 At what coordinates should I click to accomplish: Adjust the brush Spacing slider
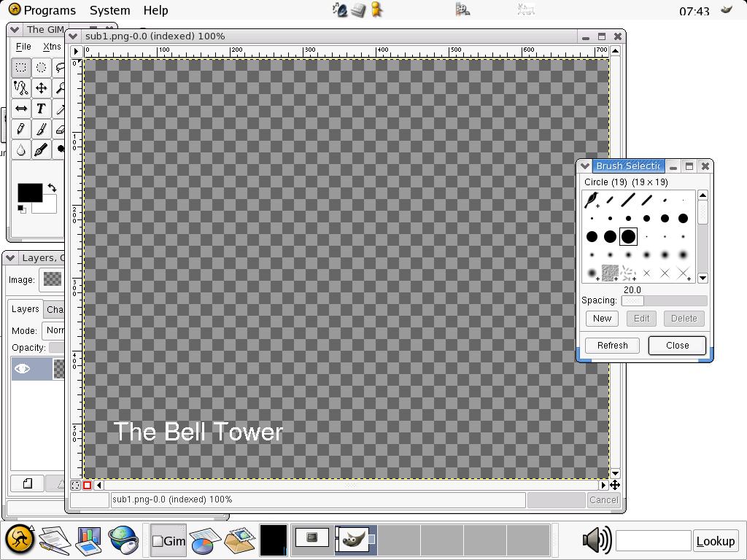(664, 300)
